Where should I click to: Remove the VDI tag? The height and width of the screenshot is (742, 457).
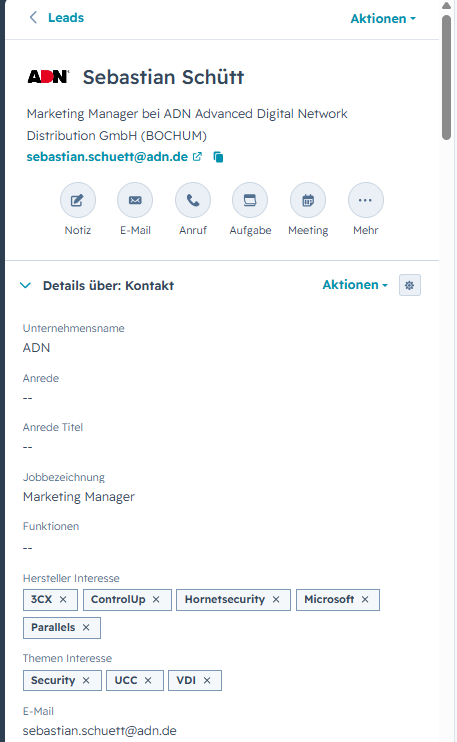point(207,680)
